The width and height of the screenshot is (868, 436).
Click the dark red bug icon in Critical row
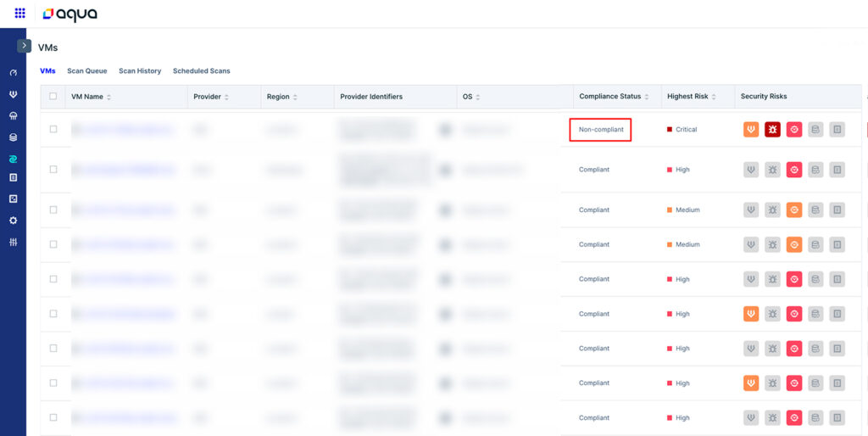pyautogui.click(x=772, y=129)
